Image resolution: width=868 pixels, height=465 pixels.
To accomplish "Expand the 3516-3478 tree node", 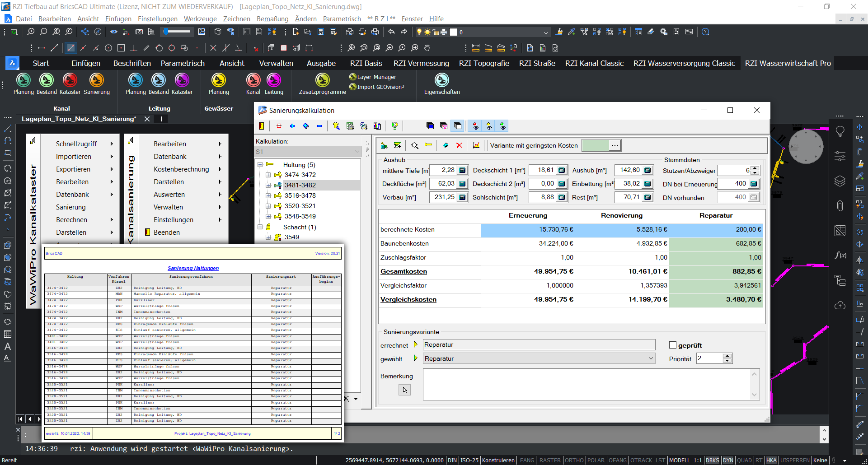I will (x=268, y=196).
